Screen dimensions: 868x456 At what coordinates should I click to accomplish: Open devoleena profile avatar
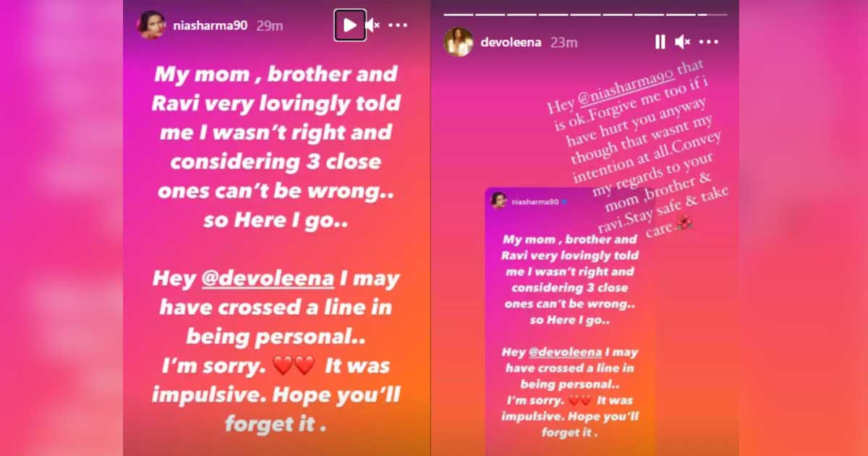tap(459, 42)
